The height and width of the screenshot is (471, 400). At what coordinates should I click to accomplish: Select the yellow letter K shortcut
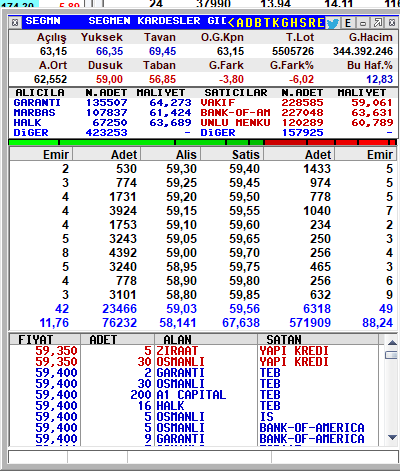click(x=276, y=23)
